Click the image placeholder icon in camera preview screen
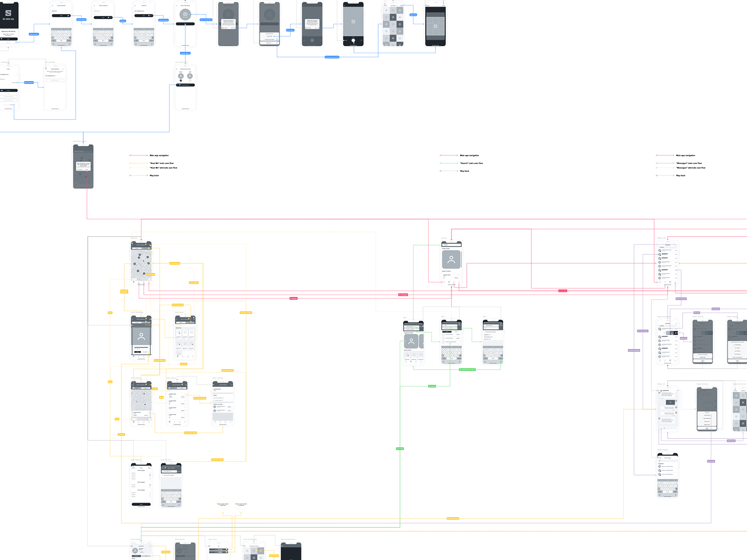Screen dimensions: 747x560 [x=353, y=21]
